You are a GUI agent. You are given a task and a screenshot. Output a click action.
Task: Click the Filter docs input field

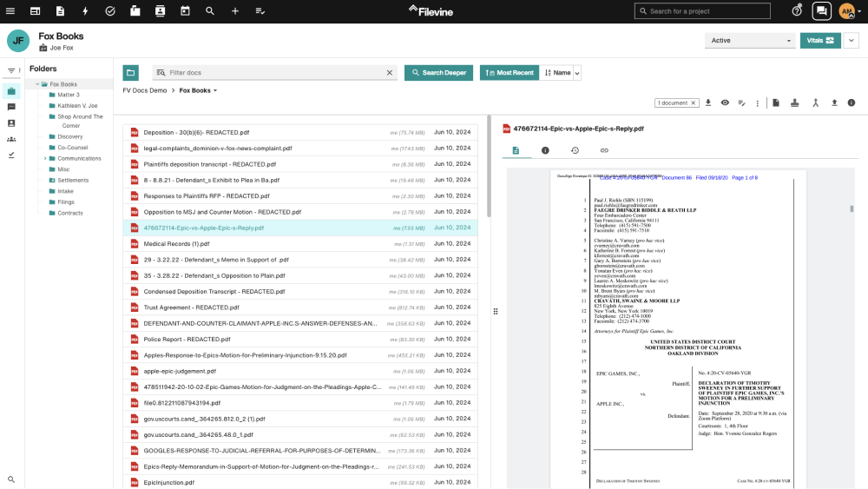274,73
